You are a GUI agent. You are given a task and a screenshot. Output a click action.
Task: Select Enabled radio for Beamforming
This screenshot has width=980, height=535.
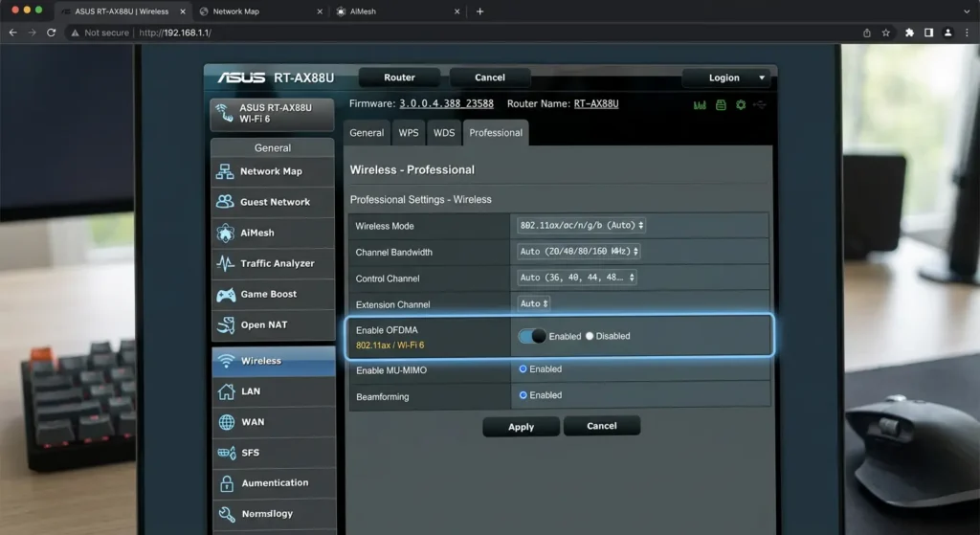523,395
